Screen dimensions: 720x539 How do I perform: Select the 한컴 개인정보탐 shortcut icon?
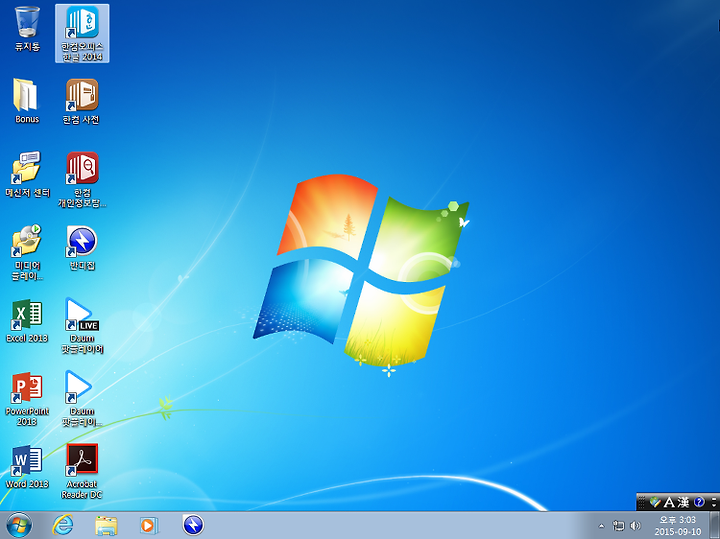point(82,179)
